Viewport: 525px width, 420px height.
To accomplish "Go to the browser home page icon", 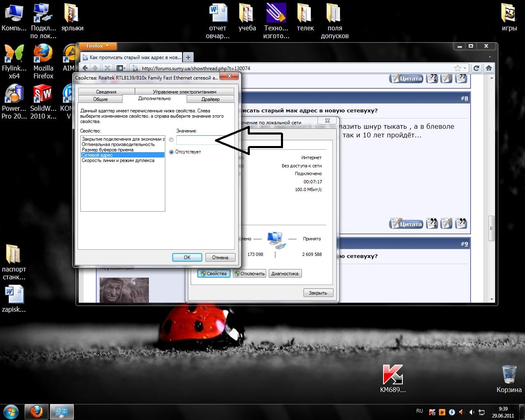I will (x=488, y=68).
